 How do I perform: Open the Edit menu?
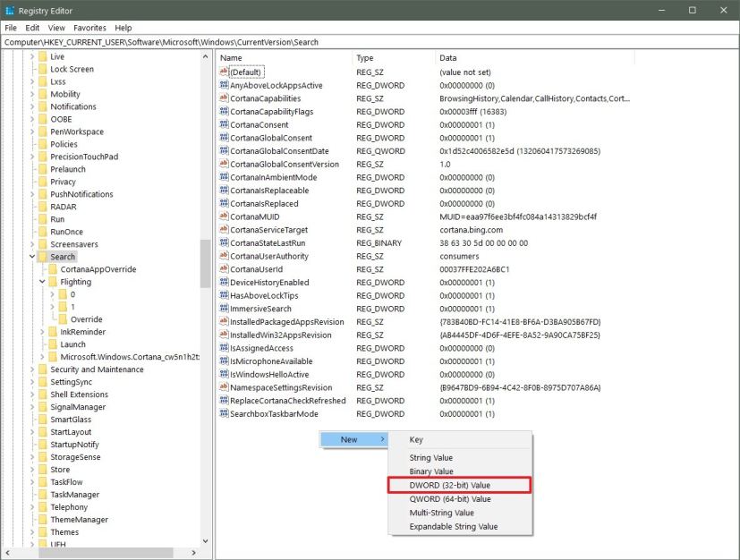32,28
